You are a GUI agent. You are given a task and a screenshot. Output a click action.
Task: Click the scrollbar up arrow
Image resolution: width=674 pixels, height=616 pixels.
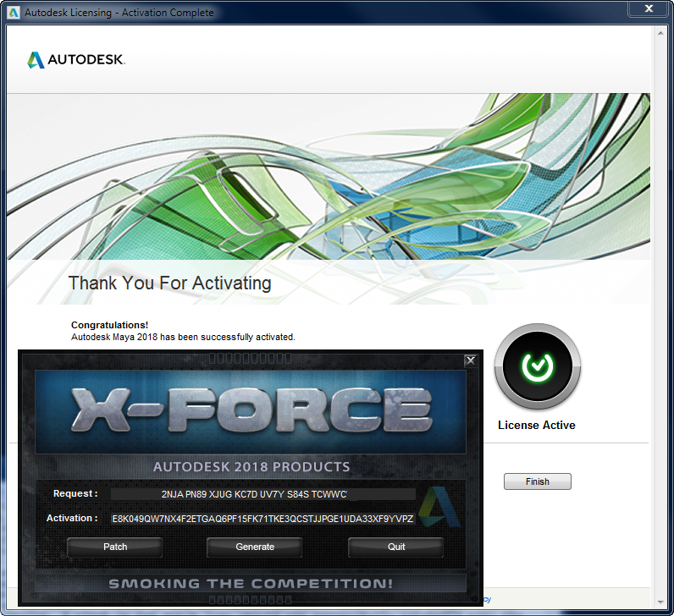[x=660, y=33]
